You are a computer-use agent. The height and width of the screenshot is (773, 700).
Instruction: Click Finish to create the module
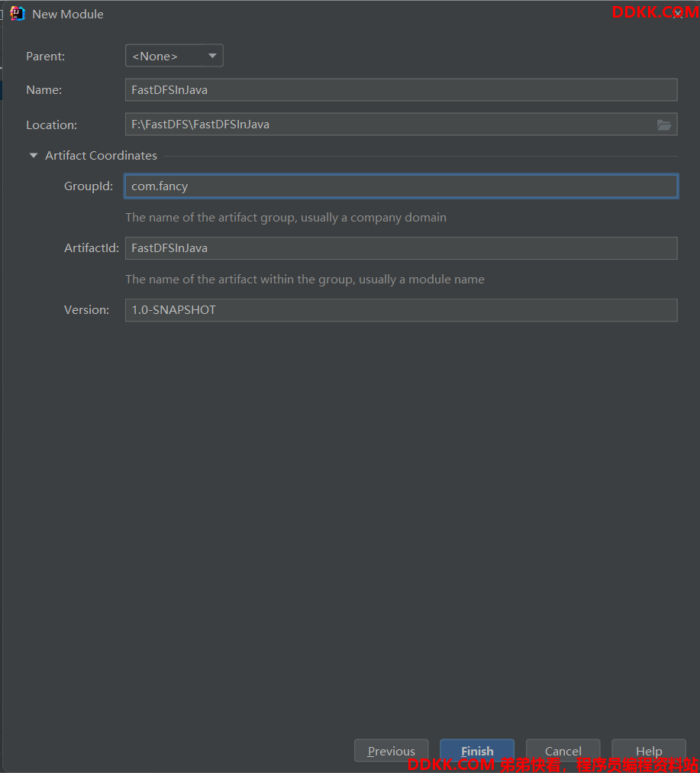(x=477, y=751)
